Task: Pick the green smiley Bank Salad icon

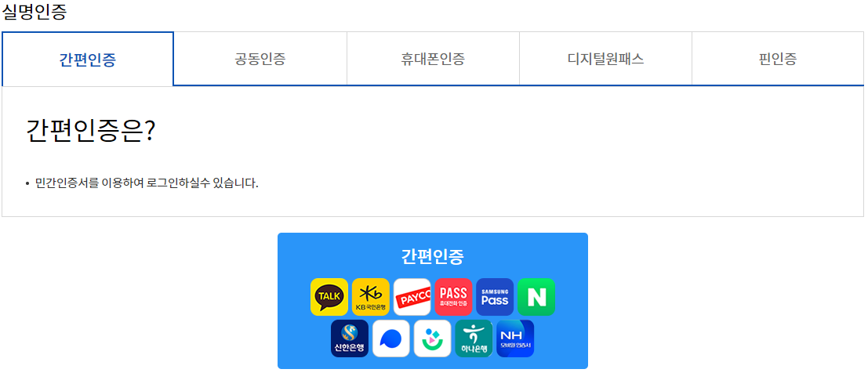Action: click(x=432, y=338)
